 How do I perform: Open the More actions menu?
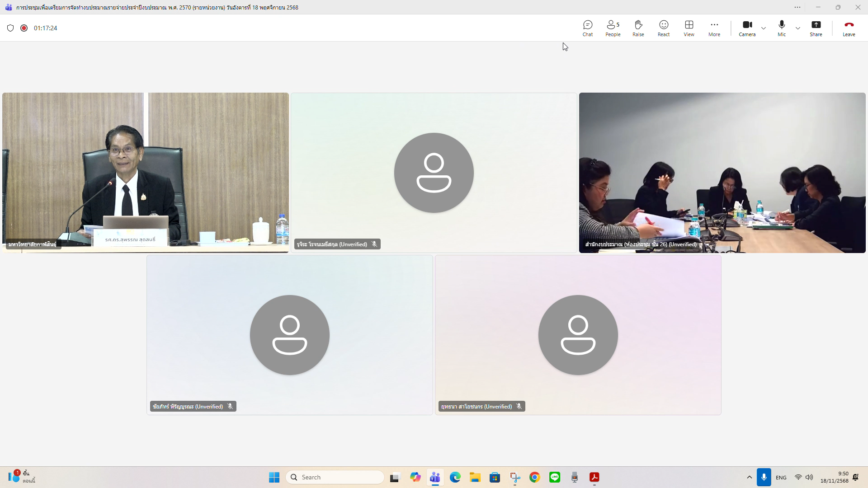714,28
